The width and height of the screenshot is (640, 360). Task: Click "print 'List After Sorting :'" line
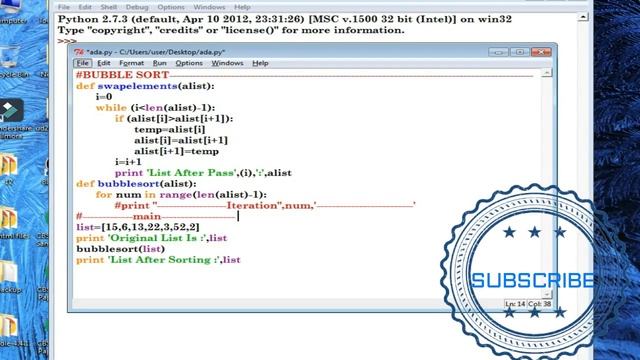pyautogui.click(x=158, y=260)
